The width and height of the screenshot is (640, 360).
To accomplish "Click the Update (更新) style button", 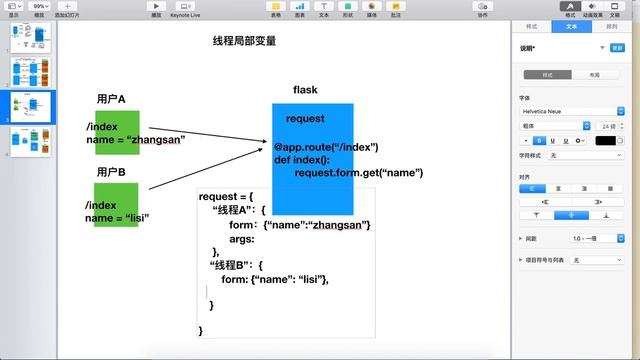I will point(617,48).
